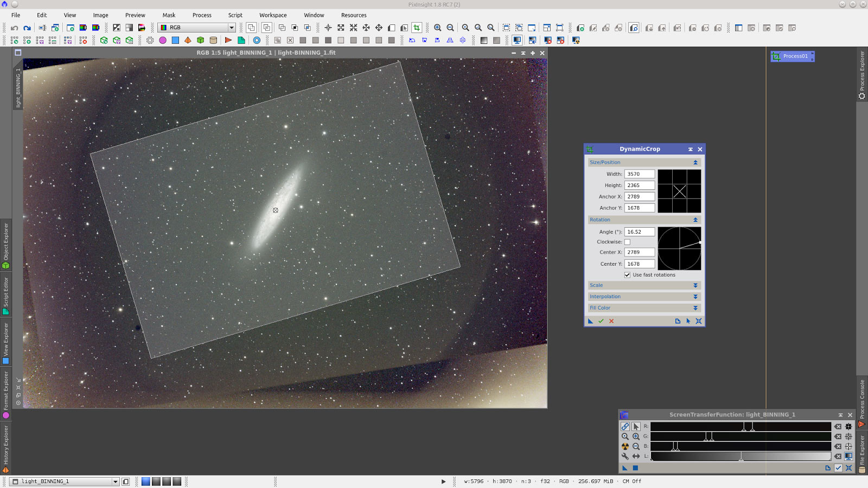The width and height of the screenshot is (868, 488).
Task: Switch to the Process Explorer sidebar tab
Action: (x=863, y=73)
